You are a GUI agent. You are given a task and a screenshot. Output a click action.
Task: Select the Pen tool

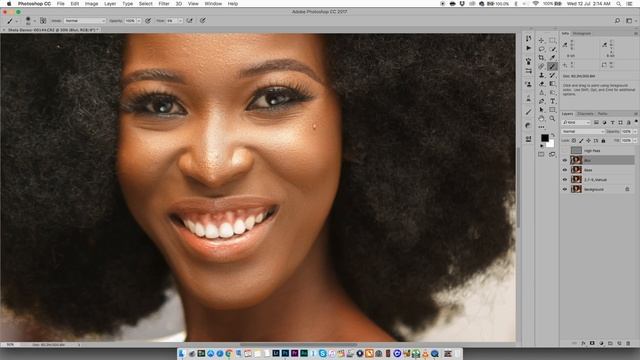541,101
